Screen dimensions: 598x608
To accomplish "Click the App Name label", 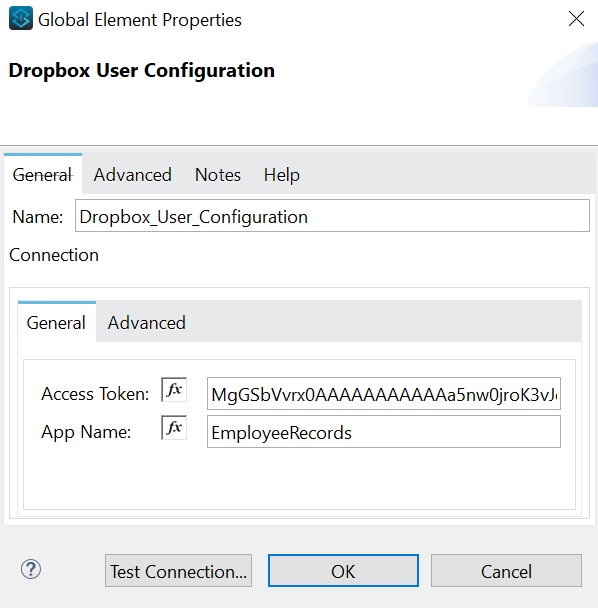I will [86, 432].
